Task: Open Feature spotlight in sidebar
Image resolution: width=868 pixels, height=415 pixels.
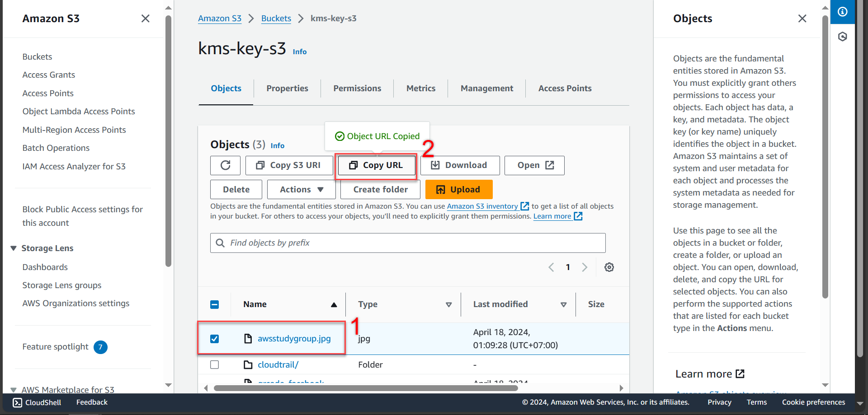Action: pyautogui.click(x=56, y=347)
